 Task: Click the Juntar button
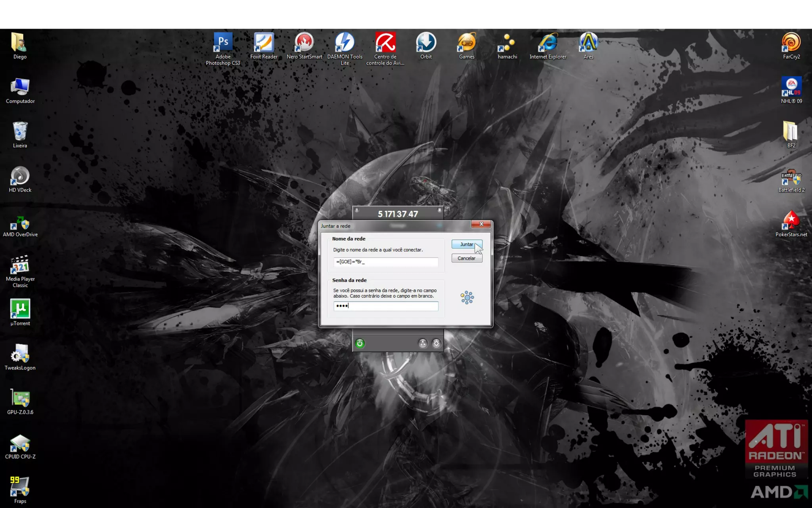point(466,244)
